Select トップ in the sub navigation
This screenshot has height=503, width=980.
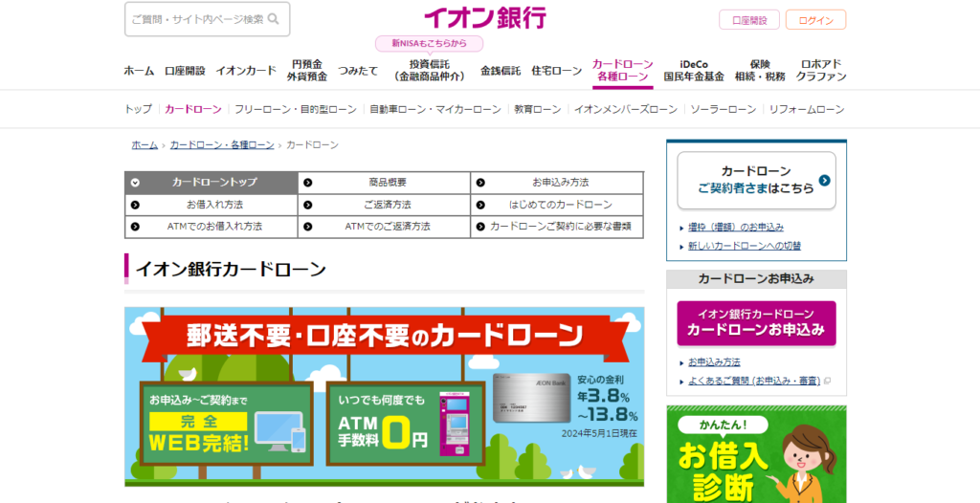coord(138,109)
